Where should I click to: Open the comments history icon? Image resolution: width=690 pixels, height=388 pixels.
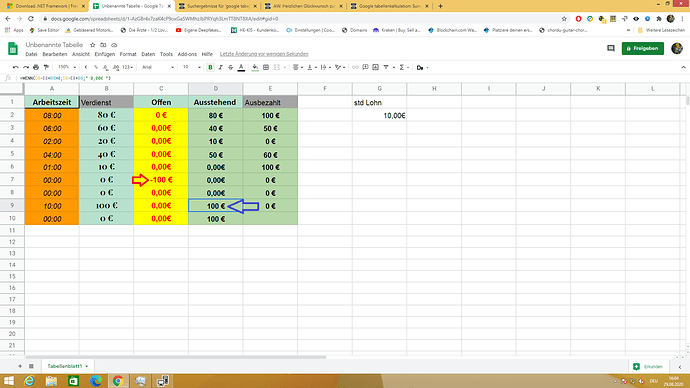coord(611,48)
